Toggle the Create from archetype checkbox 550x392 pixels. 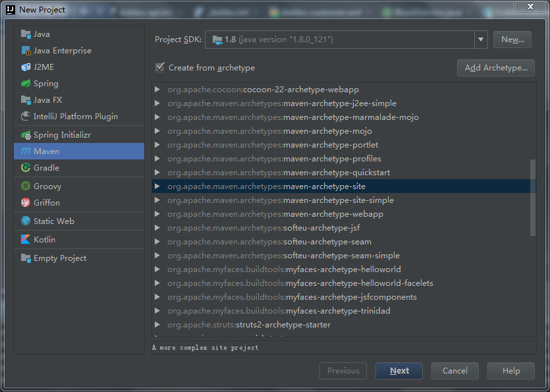click(x=159, y=67)
